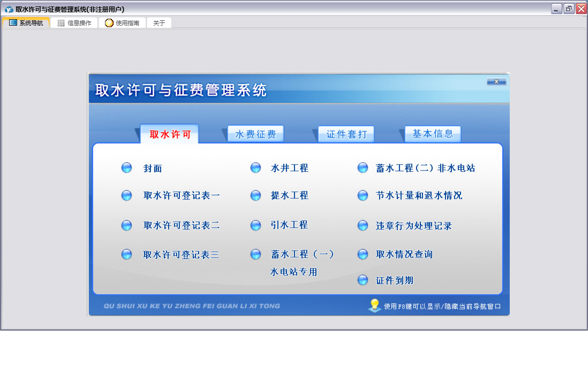Open the 使用指南 menu
Viewport: 588px width, 383px height.
pyautogui.click(x=122, y=23)
